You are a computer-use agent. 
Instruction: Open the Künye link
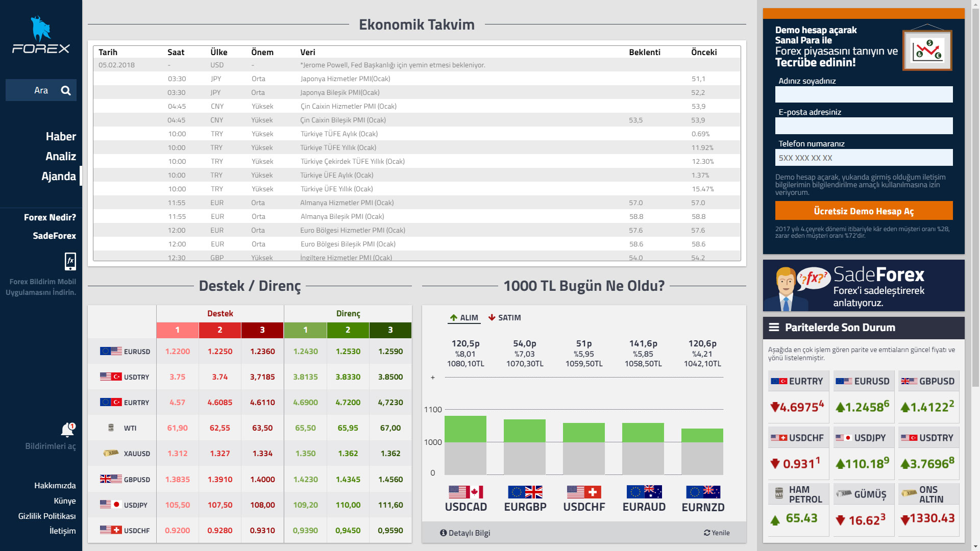click(x=65, y=501)
